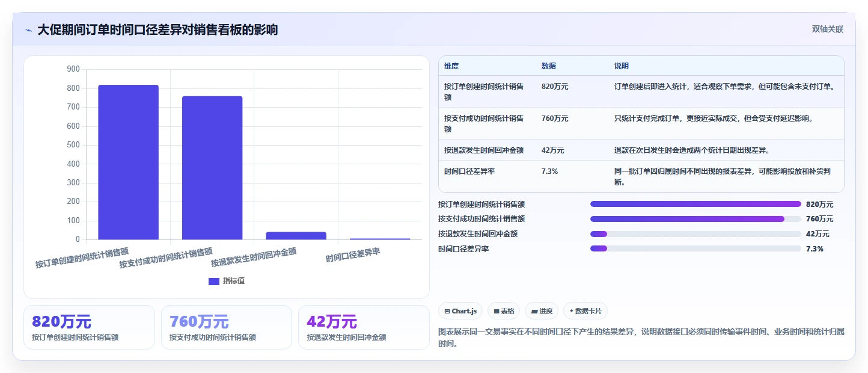The height and width of the screenshot is (373, 868).
Task: Click the 指标值 legend label
Action: pyautogui.click(x=234, y=281)
